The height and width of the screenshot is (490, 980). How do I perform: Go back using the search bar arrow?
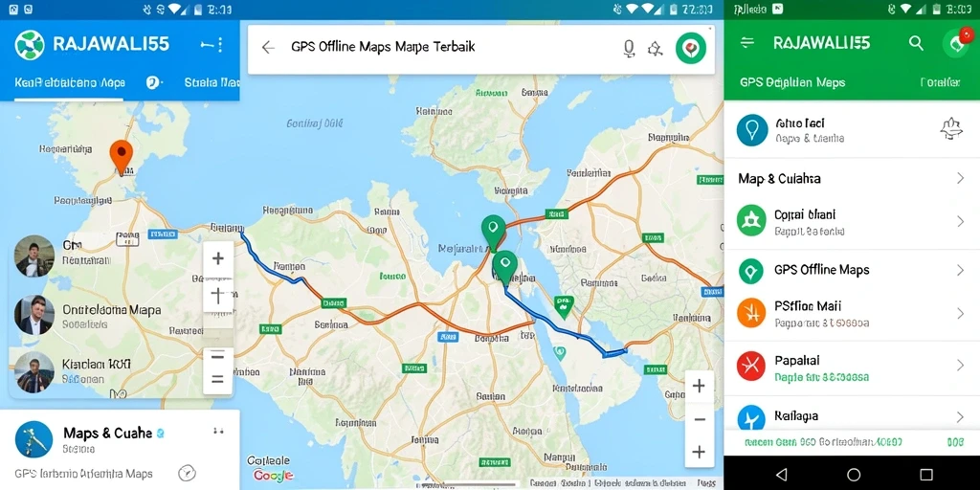pyautogui.click(x=268, y=48)
